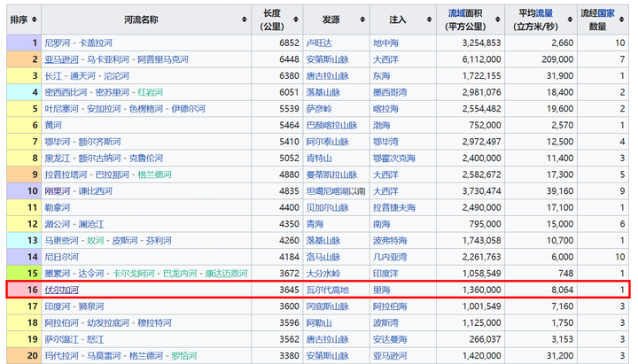The image size is (638, 364).
Task: Select the length value 3645
Action: [289, 290]
